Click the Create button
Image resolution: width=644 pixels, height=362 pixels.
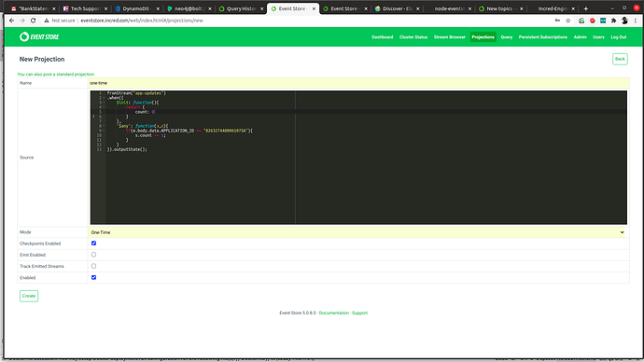click(29, 296)
